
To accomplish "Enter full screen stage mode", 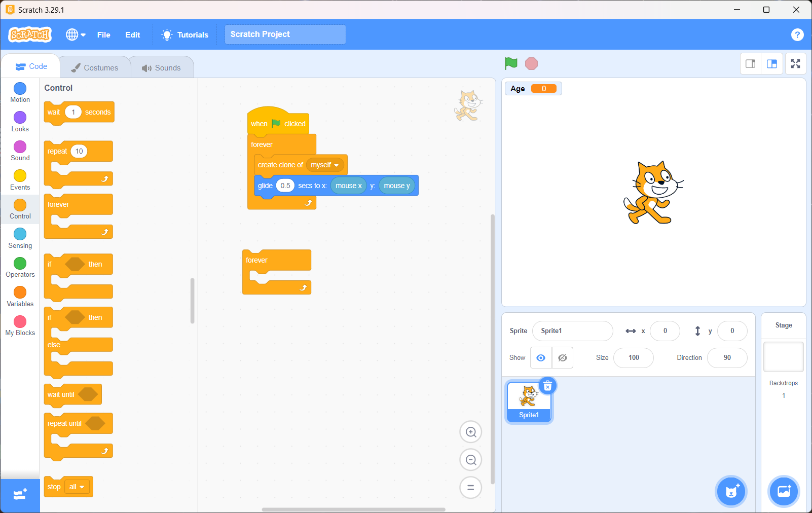I will point(795,64).
